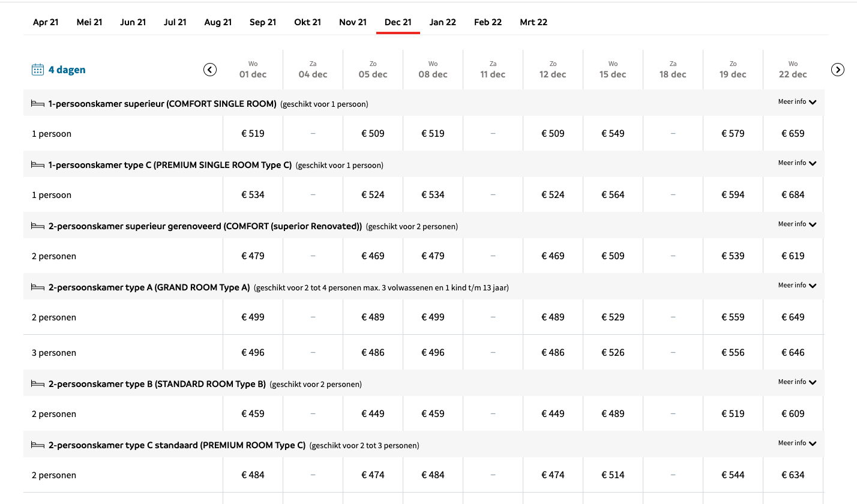The width and height of the screenshot is (857, 504).
Task: Choose € 564 Premium Single on 15 dec
Action: 613,194
